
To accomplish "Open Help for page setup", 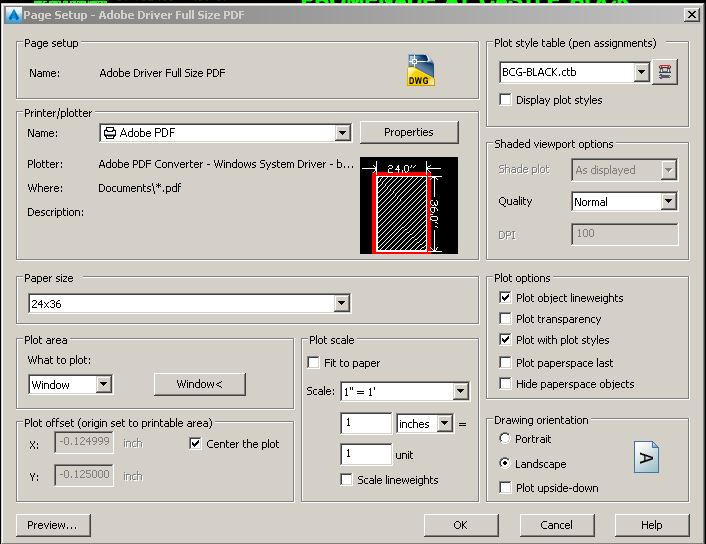I will click(x=652, y=525).
